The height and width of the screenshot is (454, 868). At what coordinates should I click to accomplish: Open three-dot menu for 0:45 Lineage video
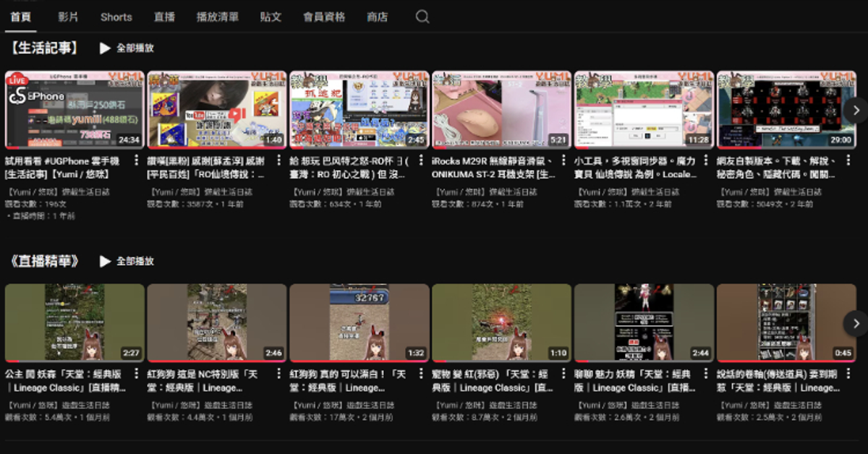point(849,374)
